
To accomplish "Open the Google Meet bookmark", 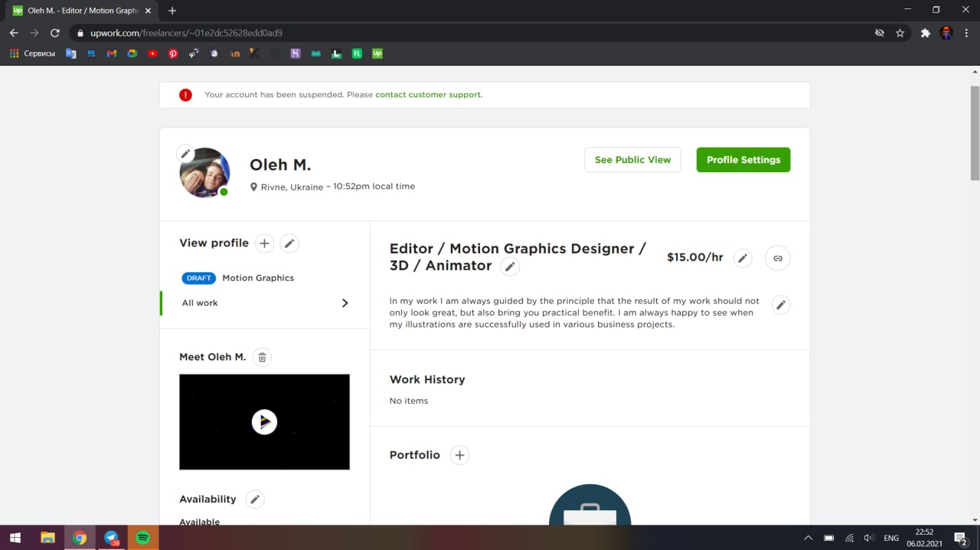I will [x=132, y=54].
